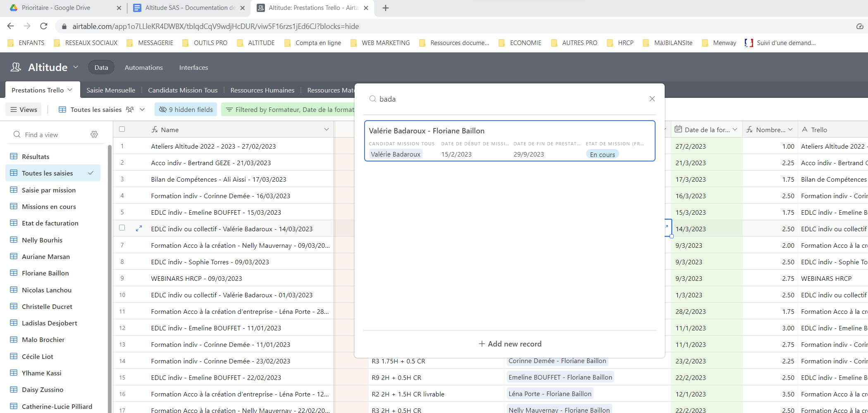
Task: Click the formula icon in Name header
Action: [x=155, y=129]
